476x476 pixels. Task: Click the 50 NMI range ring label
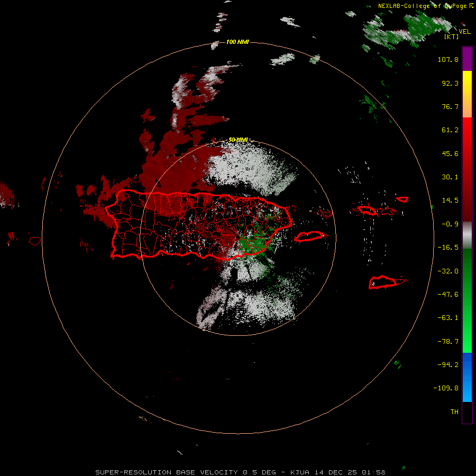[238, 140]
